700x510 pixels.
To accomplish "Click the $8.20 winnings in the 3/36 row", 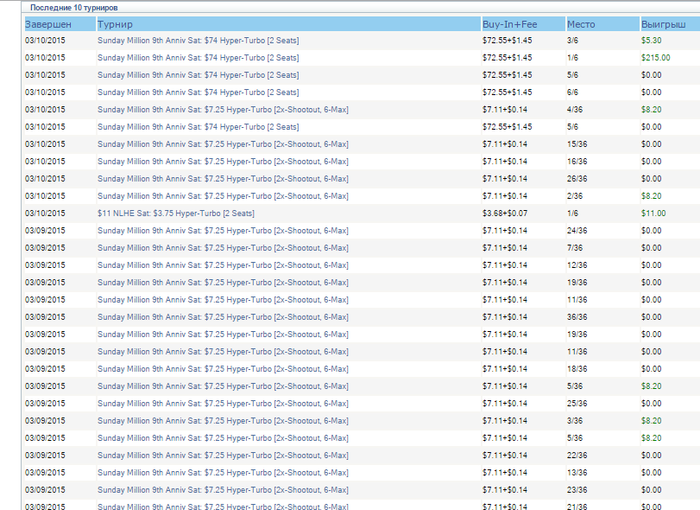I will (651, 421).
